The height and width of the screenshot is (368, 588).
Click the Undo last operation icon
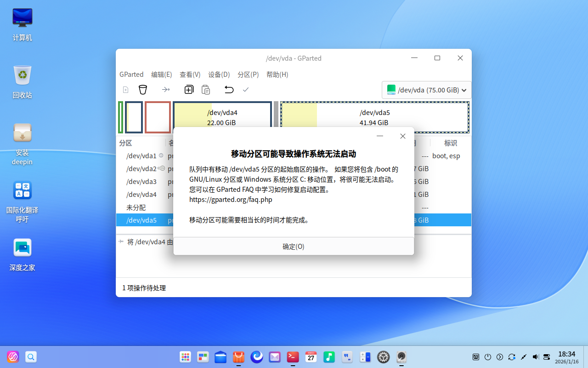229,90
